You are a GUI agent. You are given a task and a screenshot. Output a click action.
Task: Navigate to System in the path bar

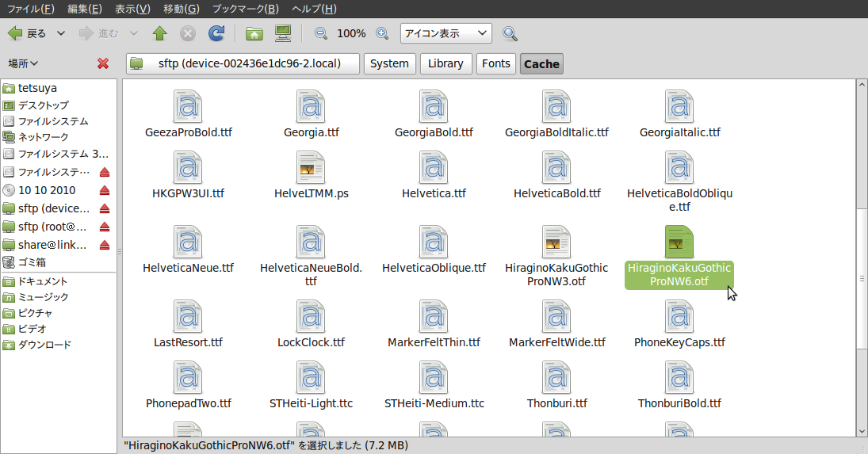coord(389,63)
